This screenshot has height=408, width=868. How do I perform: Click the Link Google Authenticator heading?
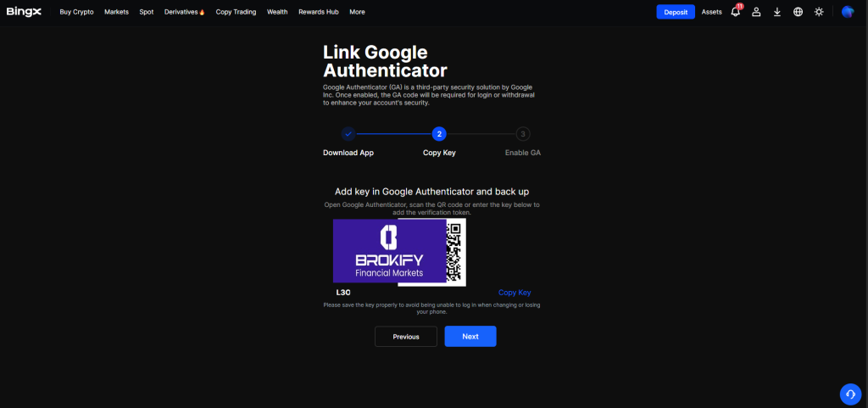click(x=385, y=61)
